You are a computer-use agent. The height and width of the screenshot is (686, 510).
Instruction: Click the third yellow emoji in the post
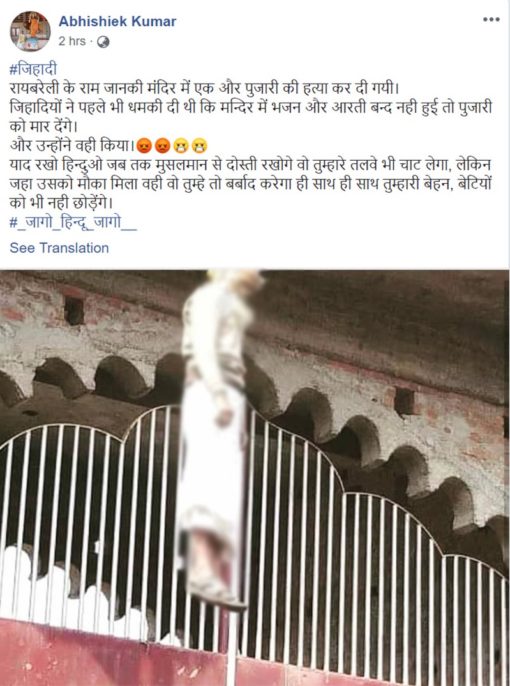tap(181, 145)
